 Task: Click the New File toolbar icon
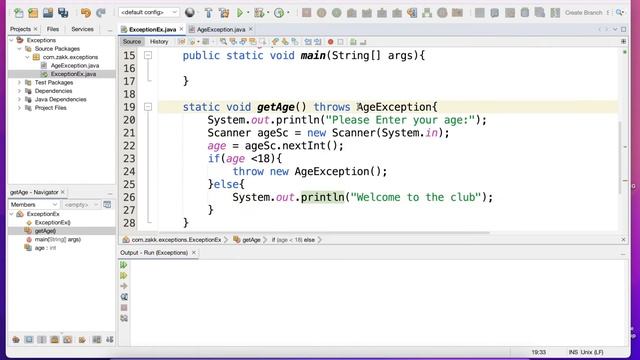tap(18, 13)
